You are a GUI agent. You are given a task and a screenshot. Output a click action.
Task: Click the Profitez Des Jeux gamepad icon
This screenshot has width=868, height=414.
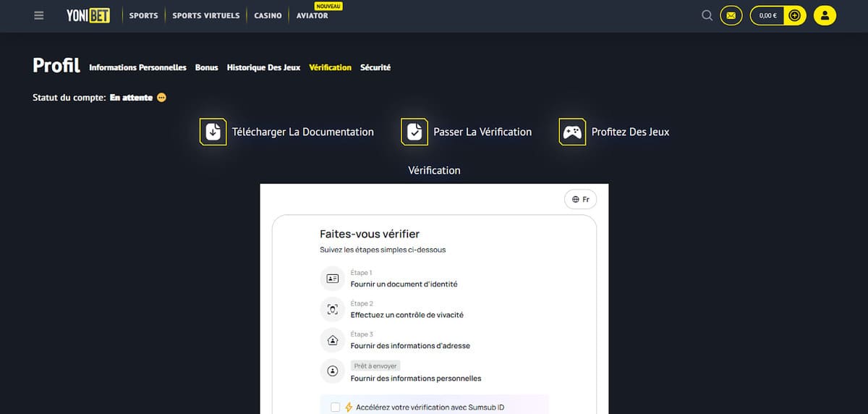click(572, 132)
